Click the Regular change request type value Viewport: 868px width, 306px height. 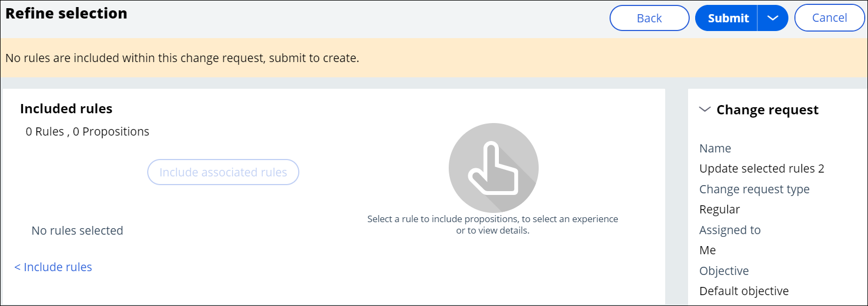tap(719, 210)
